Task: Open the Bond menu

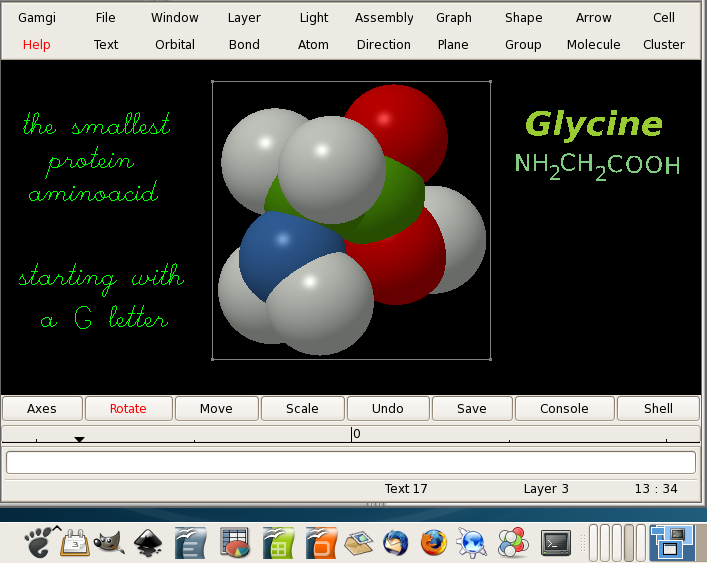Action: [244, 45]
